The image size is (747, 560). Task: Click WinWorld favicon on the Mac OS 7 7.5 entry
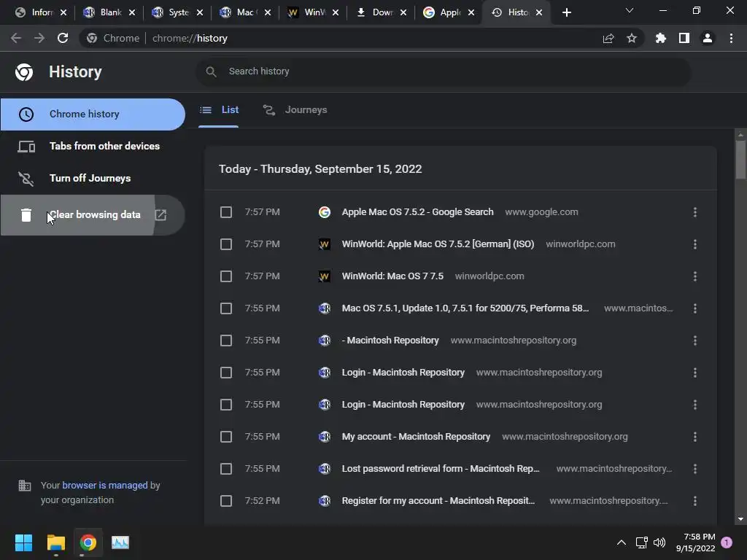(325, 276)
